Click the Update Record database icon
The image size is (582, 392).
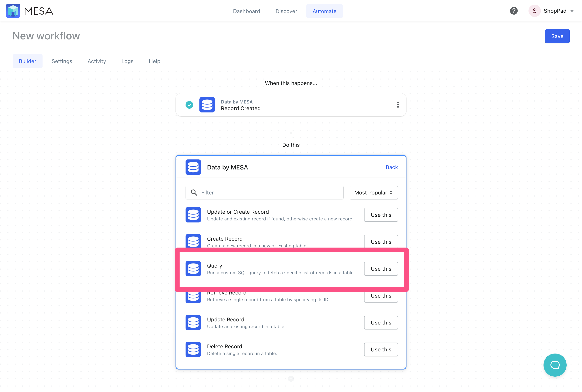coord(193,323)
